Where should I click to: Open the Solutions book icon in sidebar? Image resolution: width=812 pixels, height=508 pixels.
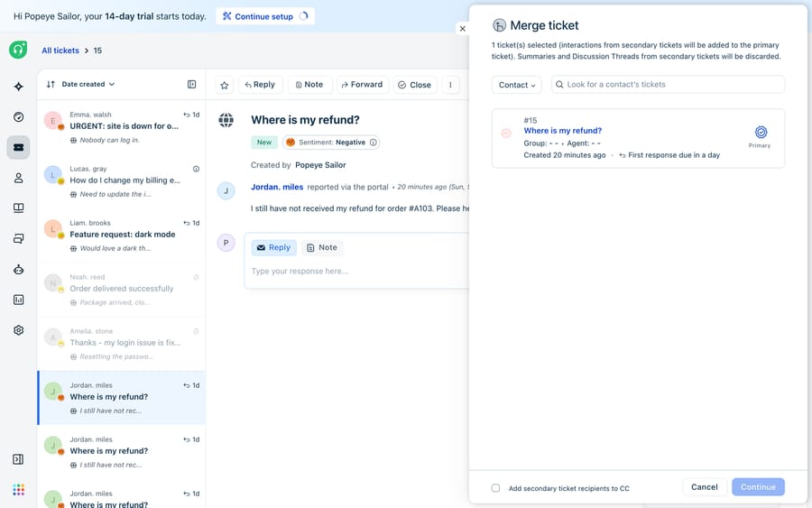coord(19,208)
